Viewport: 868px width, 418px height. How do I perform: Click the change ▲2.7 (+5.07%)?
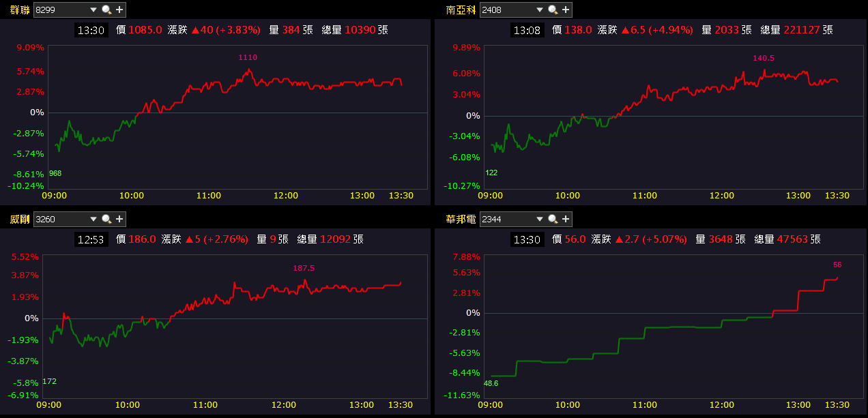point(651,239)
